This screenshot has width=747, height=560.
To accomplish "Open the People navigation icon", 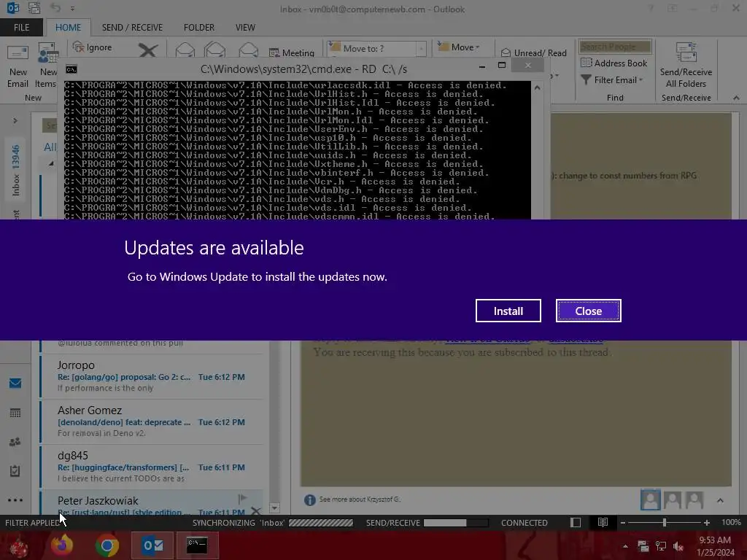I will pyautogui.click(x=15, y=442).
